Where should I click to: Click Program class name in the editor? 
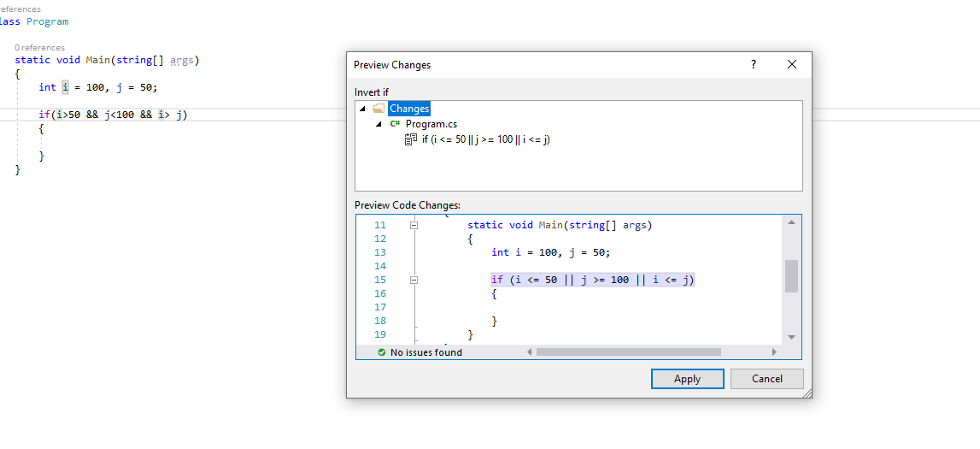48,21
